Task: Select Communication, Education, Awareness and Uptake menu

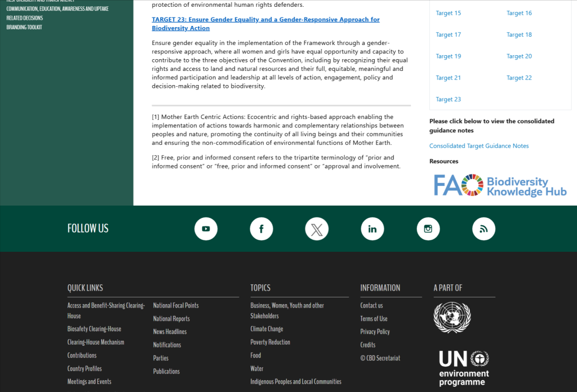Action: click(x=57, y=8)
